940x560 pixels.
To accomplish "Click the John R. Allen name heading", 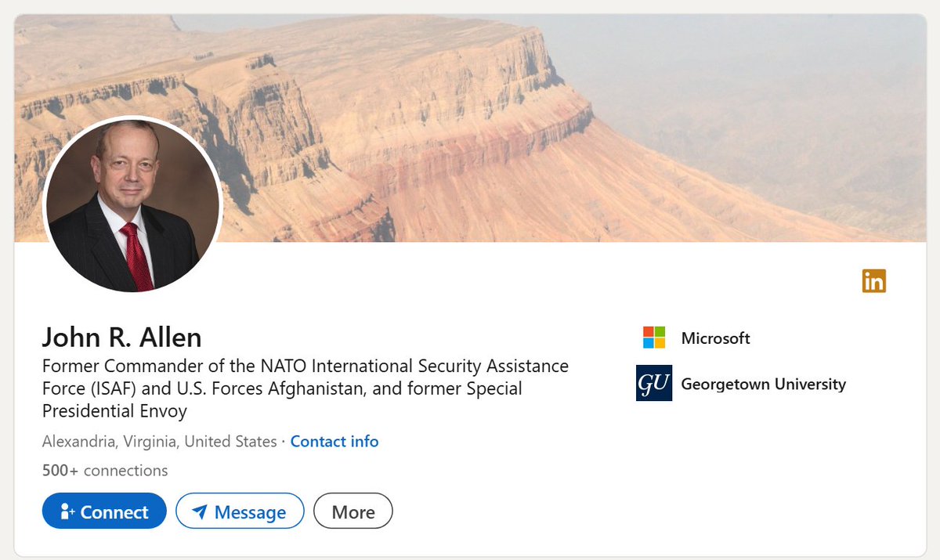I will (x=121, y=337).
